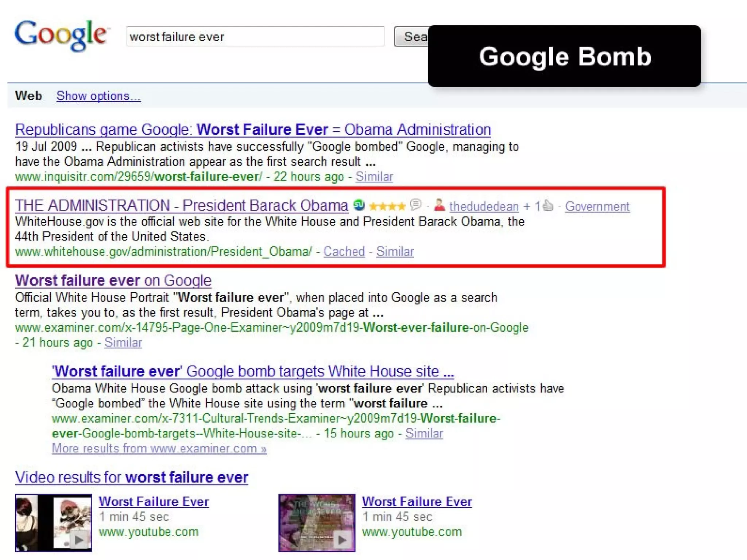Click the thedudedean user link

pyautogui.click(x=484, y=206)
